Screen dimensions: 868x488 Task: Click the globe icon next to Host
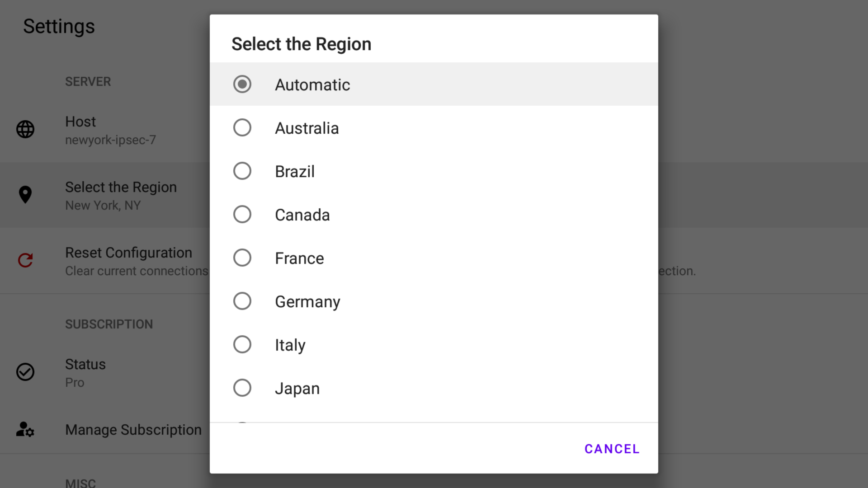click(25, 130)
